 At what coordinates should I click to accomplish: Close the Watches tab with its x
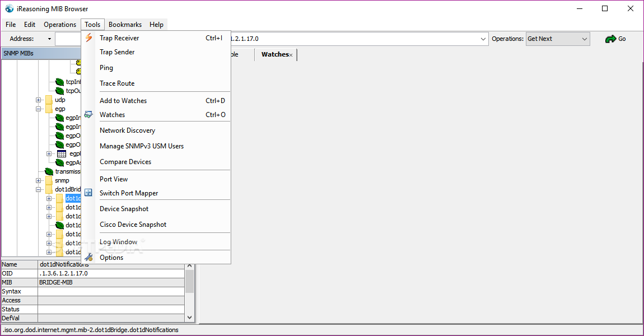pos(291,55)
